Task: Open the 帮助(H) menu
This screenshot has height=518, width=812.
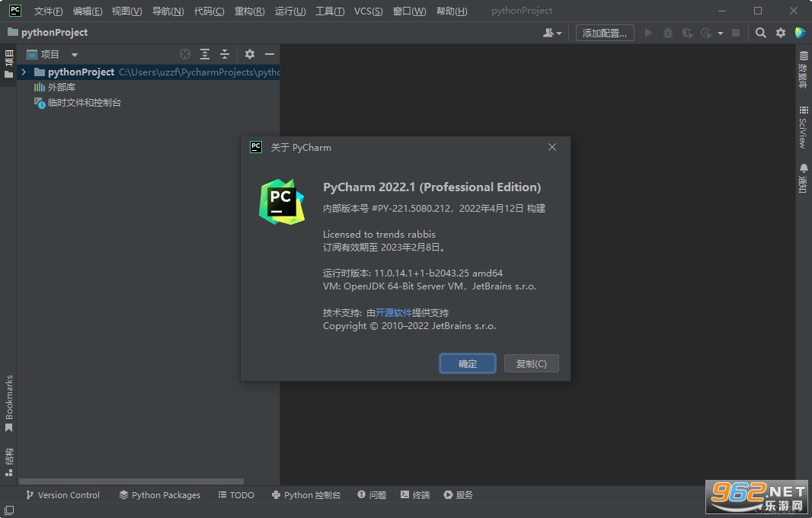Action: 452,11
